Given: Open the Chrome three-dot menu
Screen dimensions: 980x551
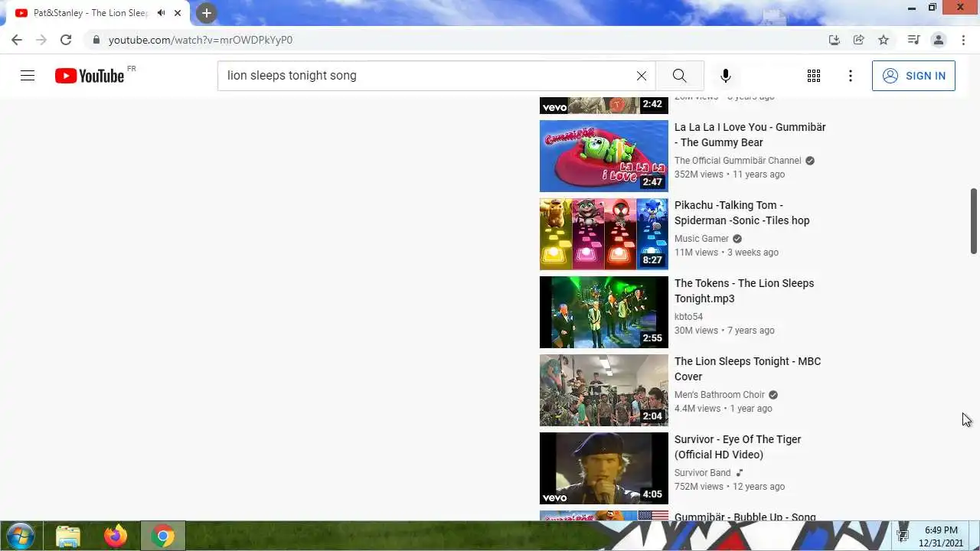Looking at the screenshot, I should pyautogui.click(x=962, y=40).
